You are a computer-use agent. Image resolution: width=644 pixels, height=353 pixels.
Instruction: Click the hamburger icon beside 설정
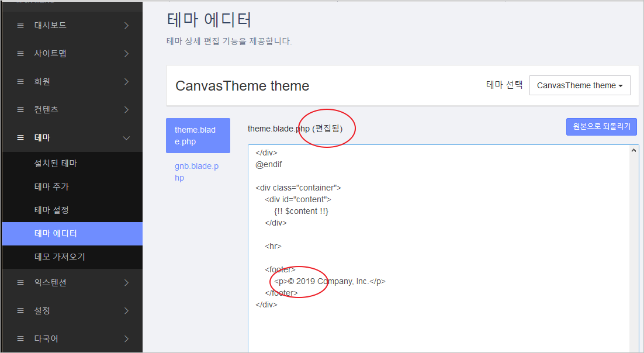point(19,310)
